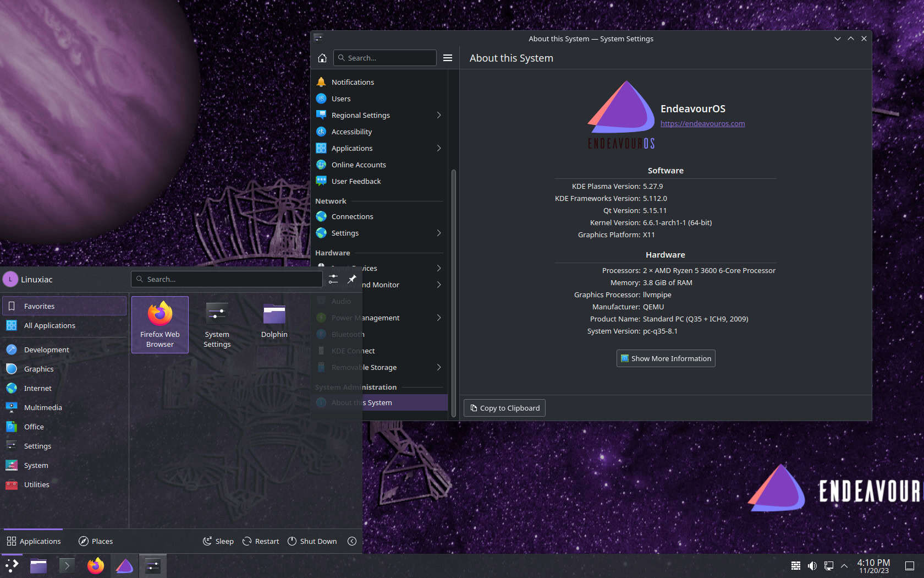The image size is (924, 578).
Task: Click the Home icon in System Settings
Action: pyautogui.click(x=322, y=57)
